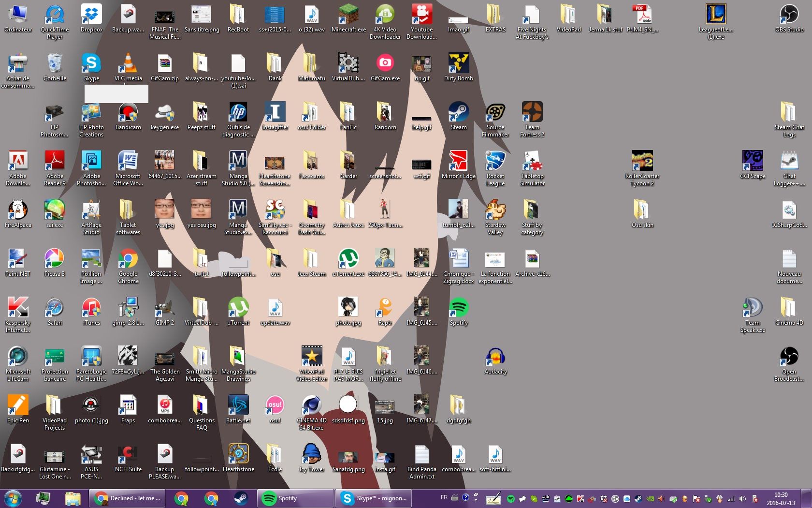This screenshot has height=508, width=812.
Task: Click the Windows Start button
Action: tap(13, 498)
